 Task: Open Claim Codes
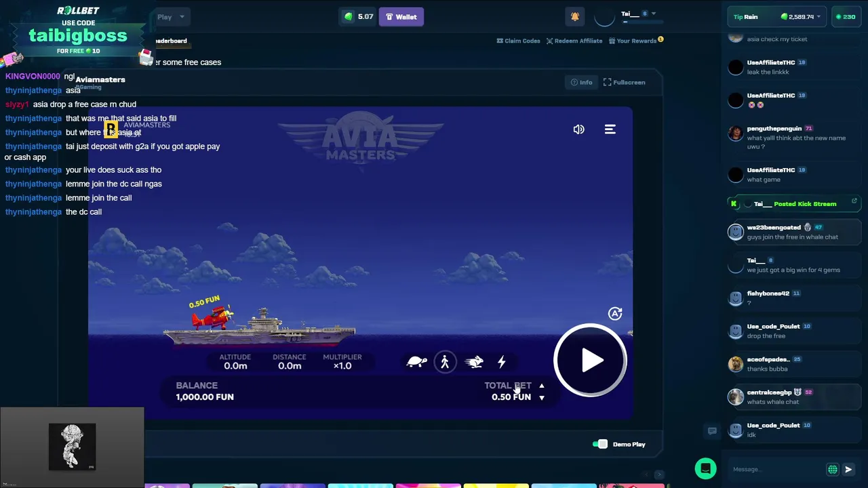pyautogui.click(x=519, y=41)
